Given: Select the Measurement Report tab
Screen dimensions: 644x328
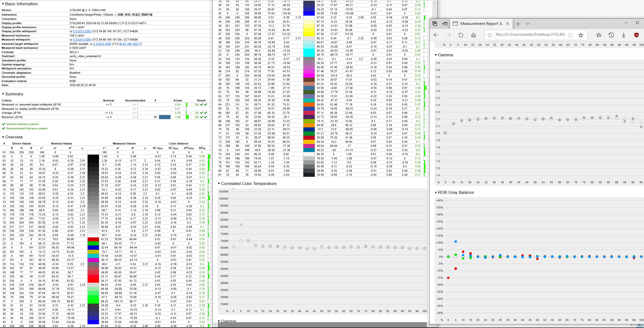Looking at the screenshot, I should tap(481, 24).
